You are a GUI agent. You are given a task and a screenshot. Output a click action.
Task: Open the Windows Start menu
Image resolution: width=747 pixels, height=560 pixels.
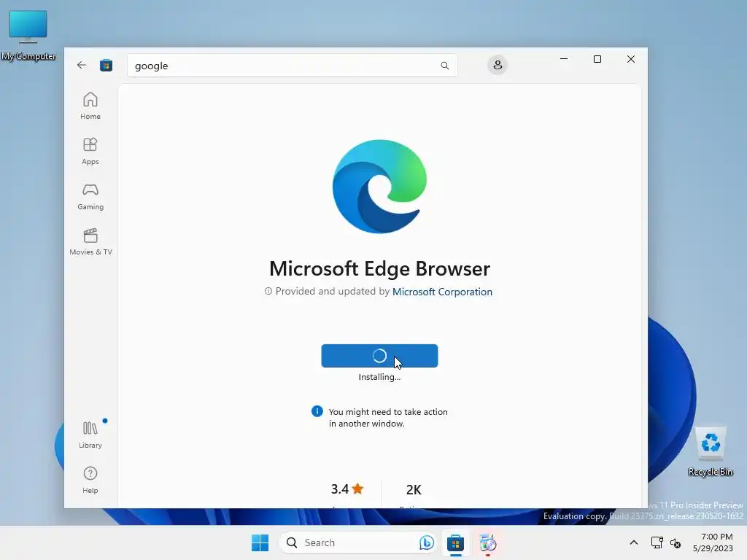[x=260, y=542]
